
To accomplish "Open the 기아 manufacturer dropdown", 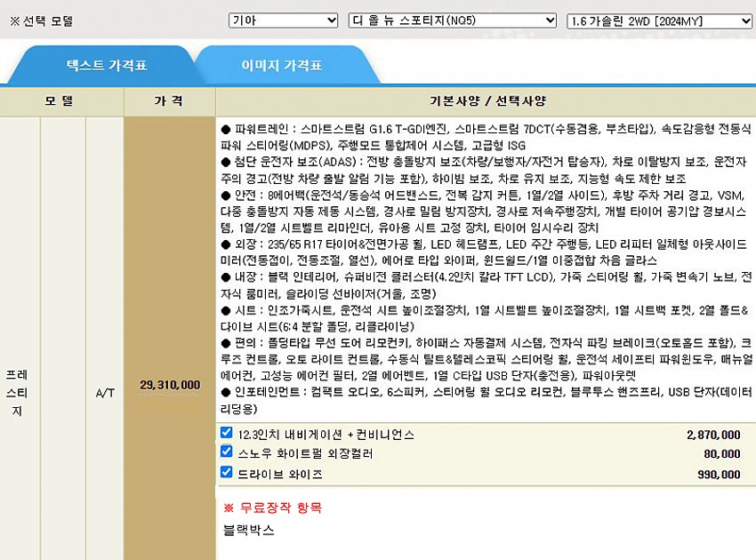I will (282, 20).
